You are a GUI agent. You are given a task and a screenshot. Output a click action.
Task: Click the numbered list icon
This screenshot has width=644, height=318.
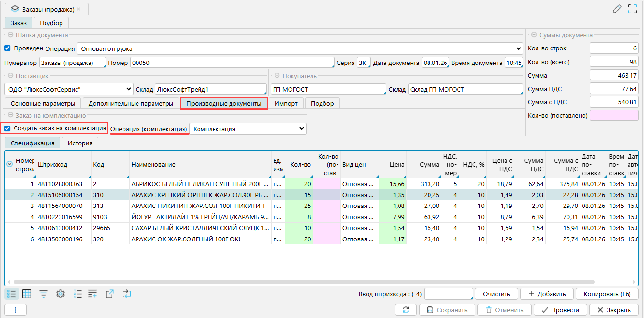pos(77,294)
